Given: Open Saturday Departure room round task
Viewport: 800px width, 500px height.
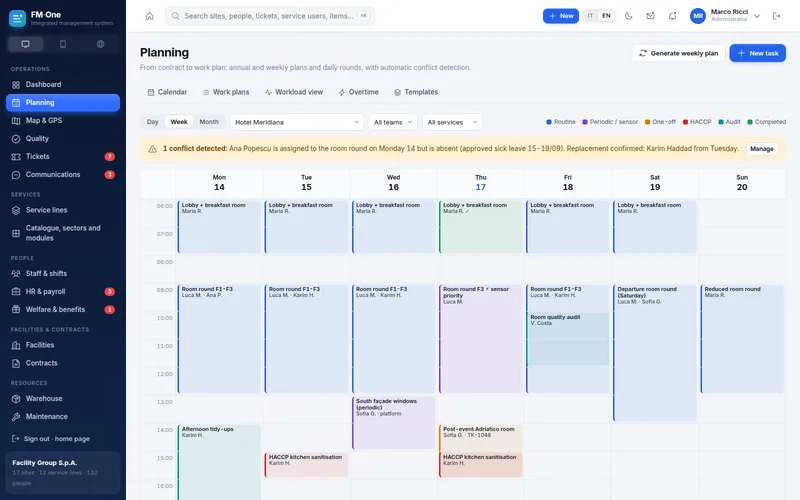Looking at the screenshot, I should tap(655, 353).
